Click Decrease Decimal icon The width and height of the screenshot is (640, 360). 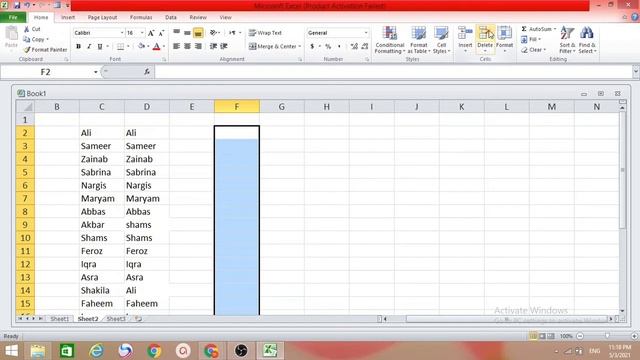364,47
